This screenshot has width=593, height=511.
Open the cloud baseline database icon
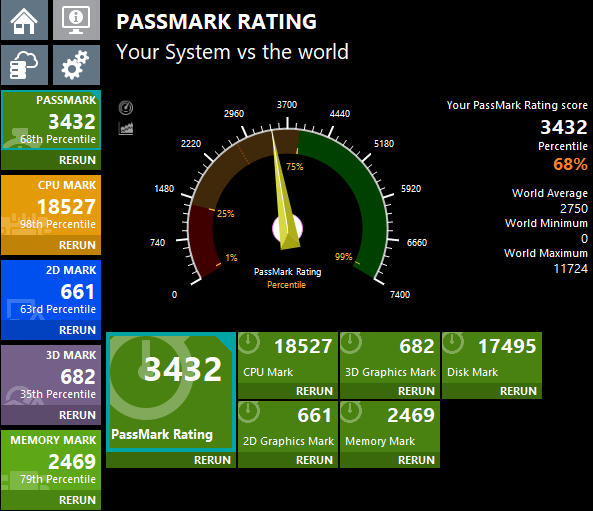pos(24,65)
